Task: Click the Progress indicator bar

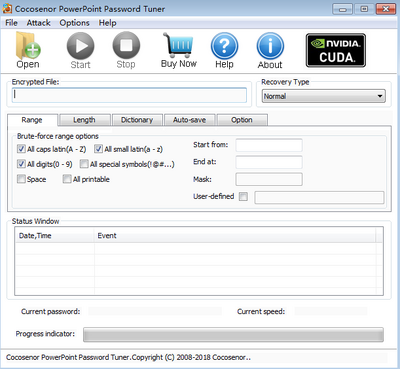Action: pyautogui.click(x=233, y=334)
